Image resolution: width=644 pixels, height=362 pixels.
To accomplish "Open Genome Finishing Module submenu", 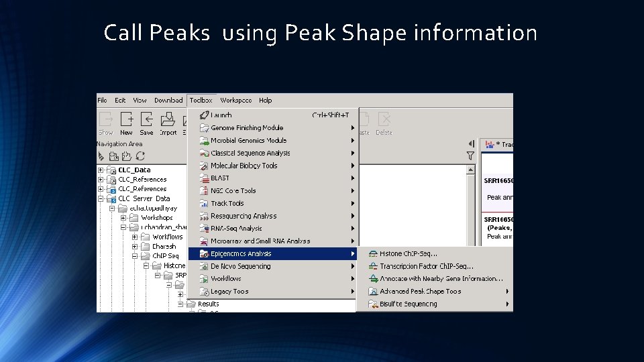I will pos(274,127).
